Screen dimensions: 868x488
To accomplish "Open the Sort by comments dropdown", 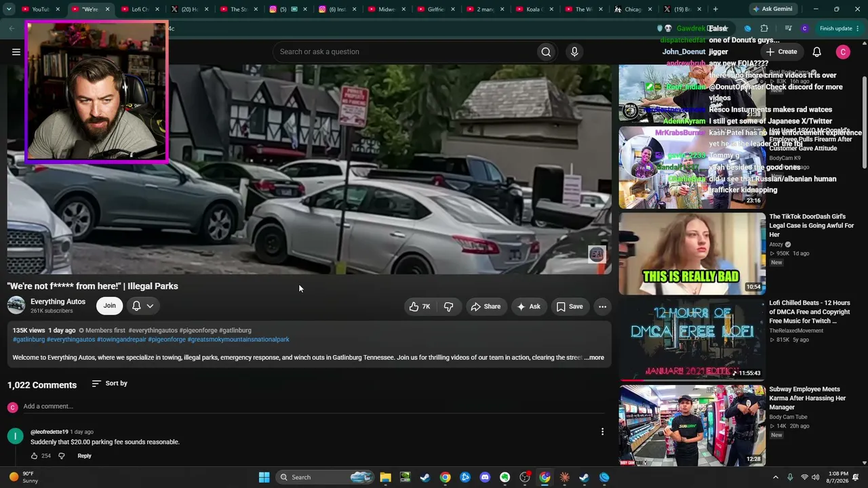I will (x=109, y=384).
